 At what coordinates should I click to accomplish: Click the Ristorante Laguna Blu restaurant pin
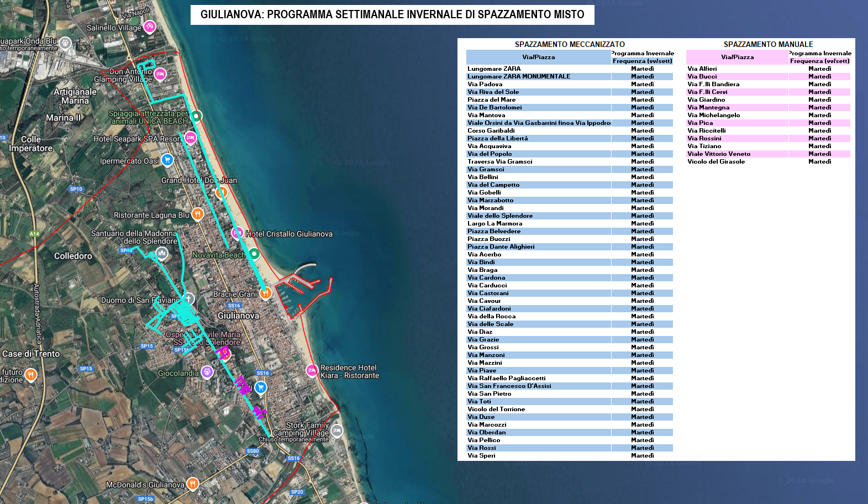tap(198, 214)
